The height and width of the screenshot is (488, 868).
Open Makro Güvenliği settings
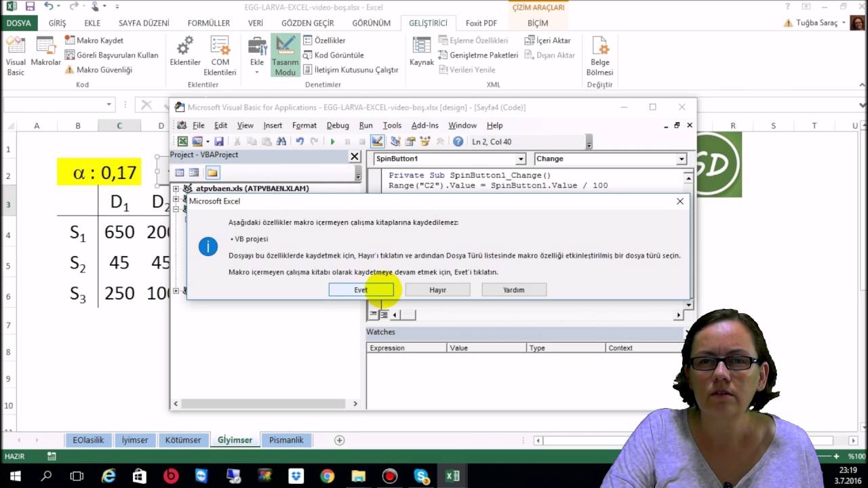point(98,70)
